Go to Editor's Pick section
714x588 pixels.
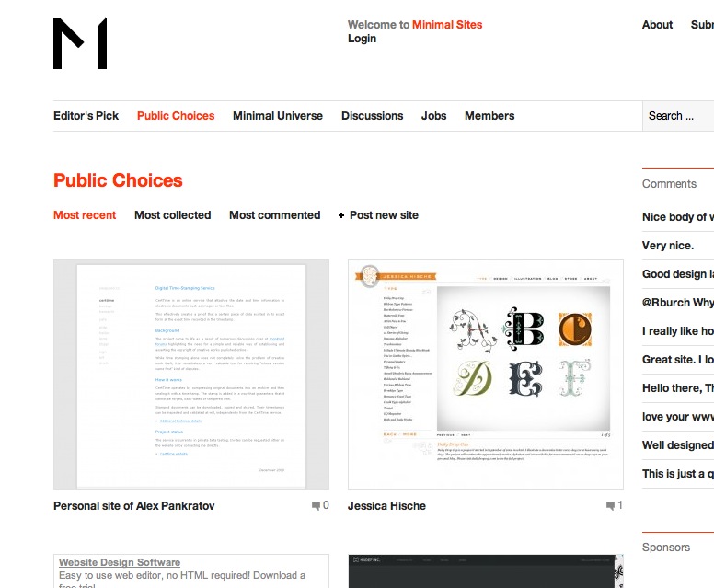coord(86,116)
